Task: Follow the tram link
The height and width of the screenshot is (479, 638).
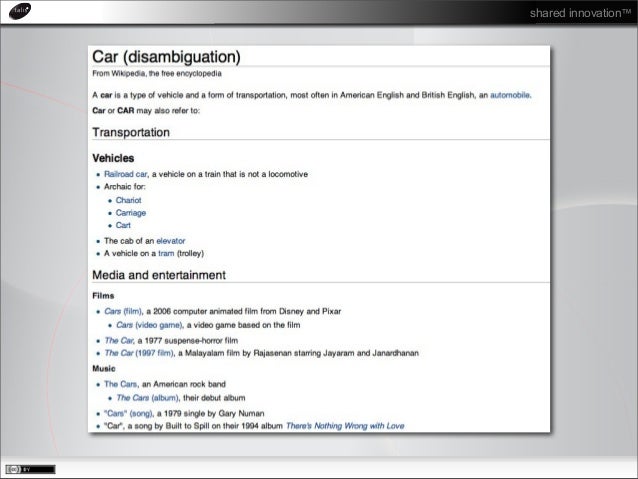Action: coord(166,254)
